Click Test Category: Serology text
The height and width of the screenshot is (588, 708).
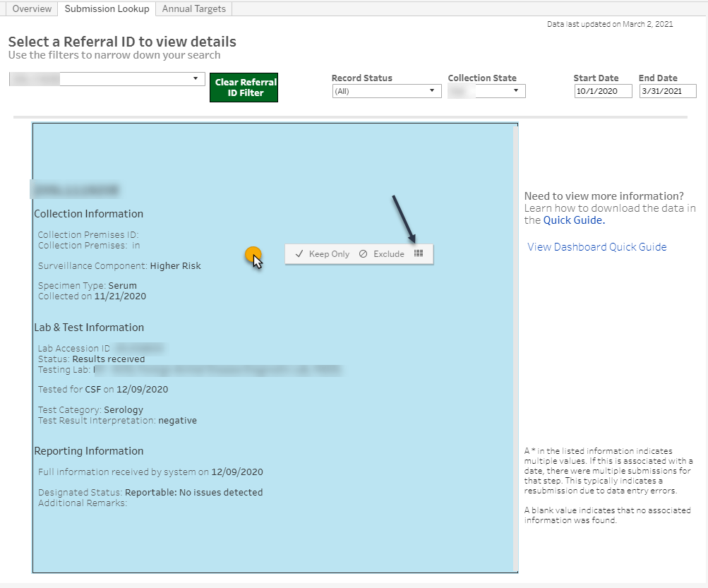(x=90, y=409)
